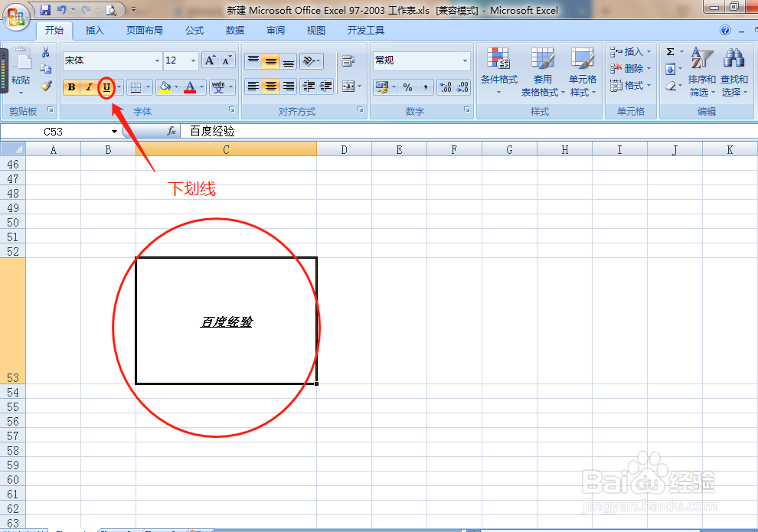Apply percent style format
This screenshot has height=532, width=758.
tap(407, 87)
